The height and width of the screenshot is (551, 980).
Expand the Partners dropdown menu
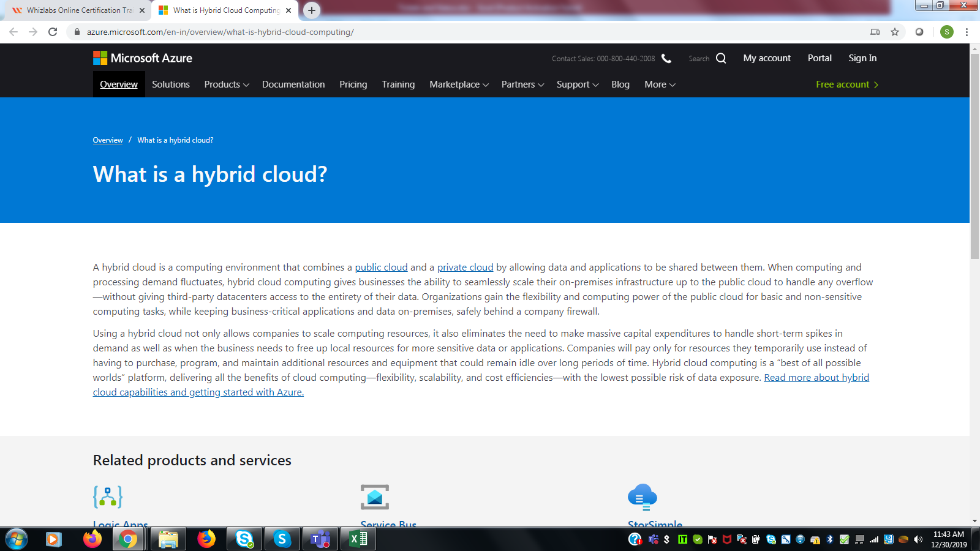click(x=522, y=84)
